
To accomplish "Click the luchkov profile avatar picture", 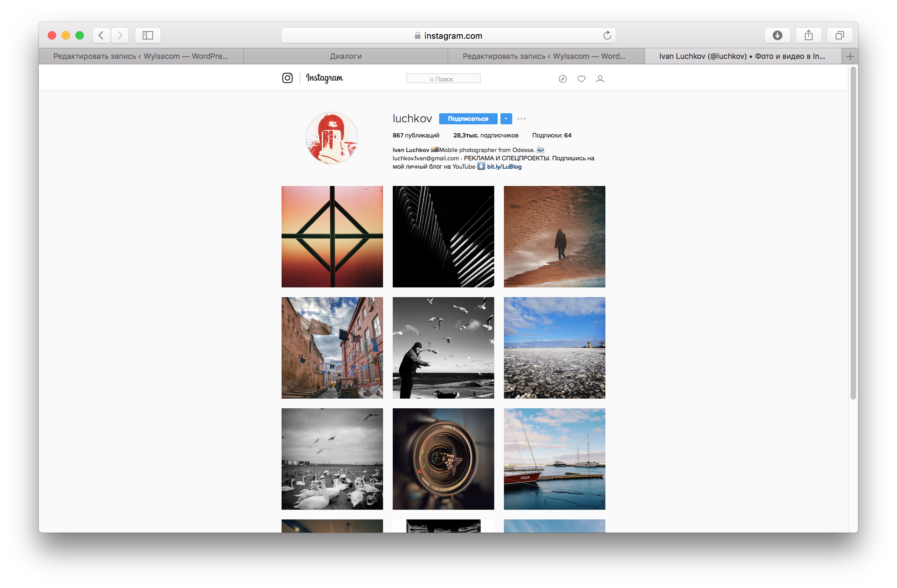I will (x=332, y=138).
